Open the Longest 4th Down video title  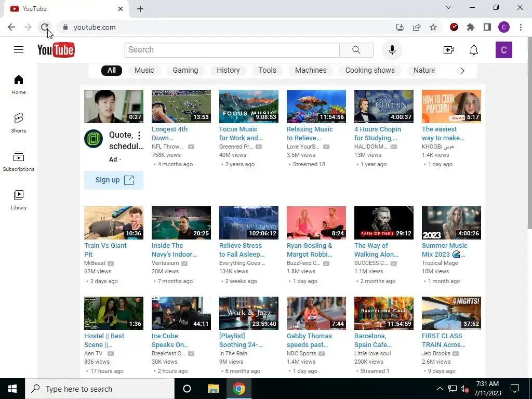coord(170,134)
